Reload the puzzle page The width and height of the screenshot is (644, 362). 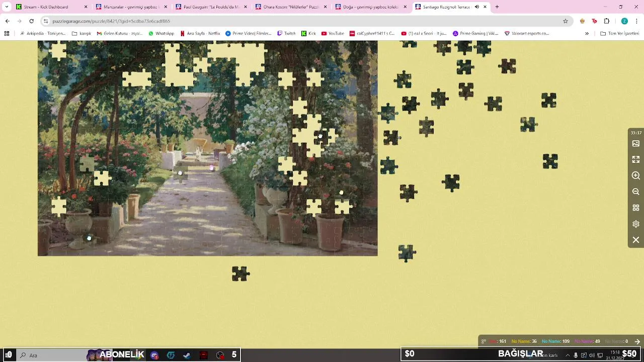click(x=31, y=21)
